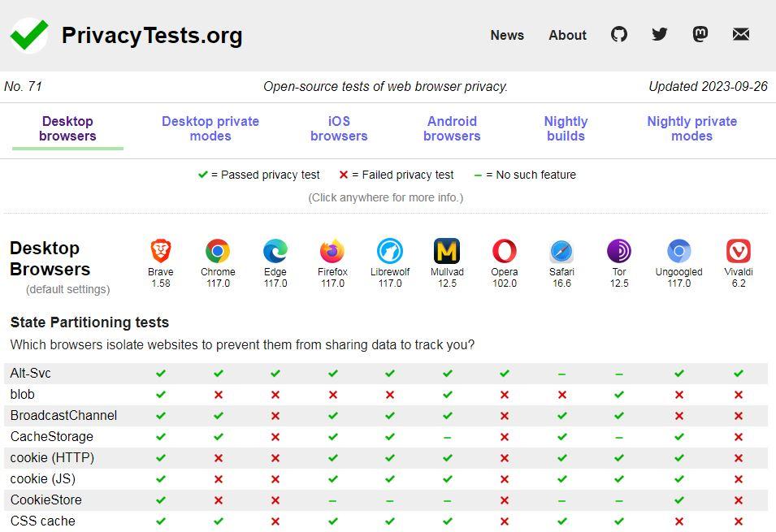The height and width of the screenshot is (532, 776).
Task: Click Opera's cookie (HTTP) failed X
Action: click(505, 458)
